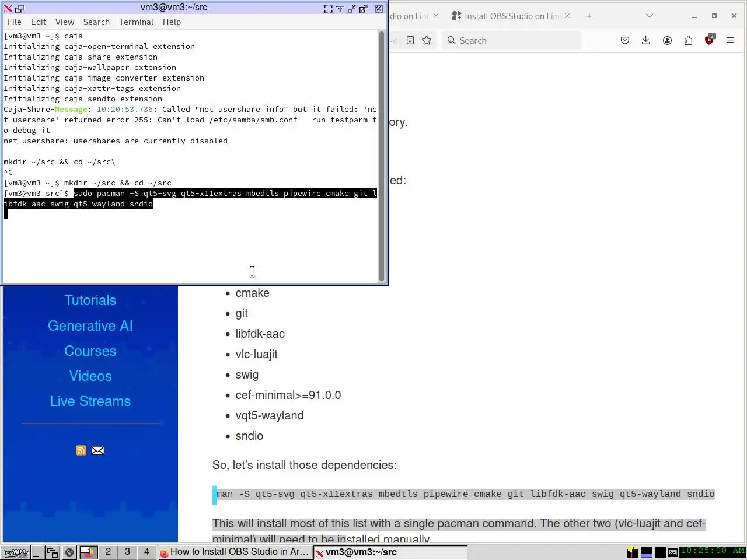Image resolution: width=747 pixels, height=560 pixels.
Task: Open a new Firefox tab
Action: pyautogui.click(x=589, y=16)
